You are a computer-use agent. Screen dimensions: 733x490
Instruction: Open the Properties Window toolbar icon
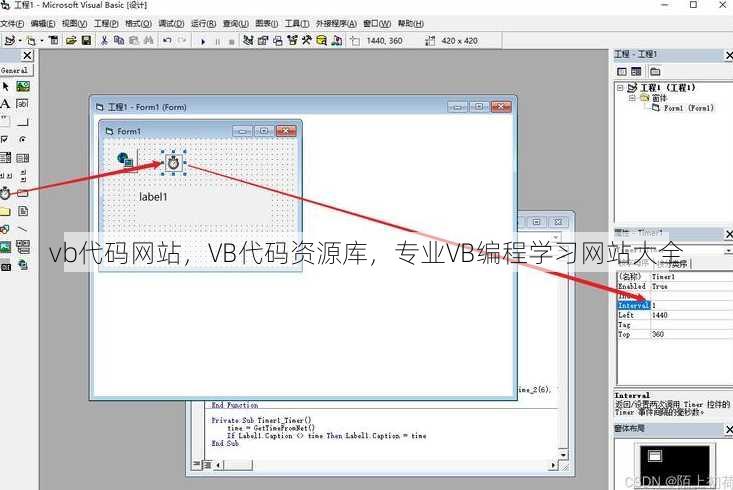[x=263, y=41]
